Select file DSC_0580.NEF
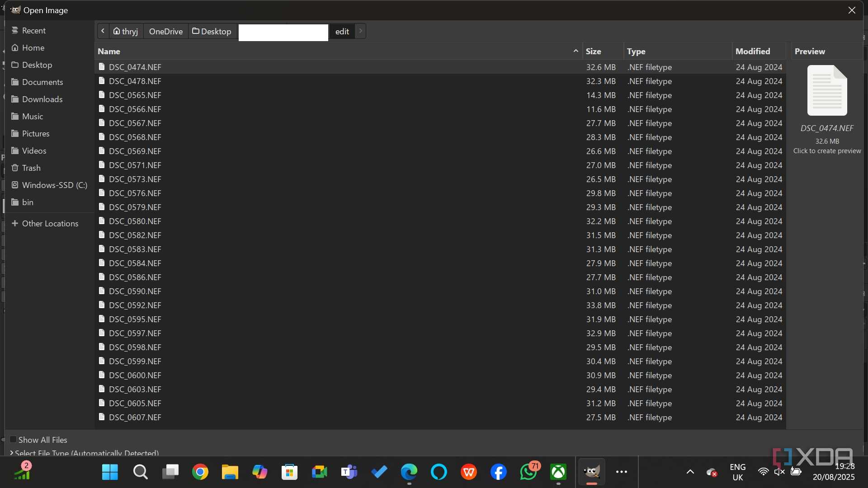 click(440, 221)
